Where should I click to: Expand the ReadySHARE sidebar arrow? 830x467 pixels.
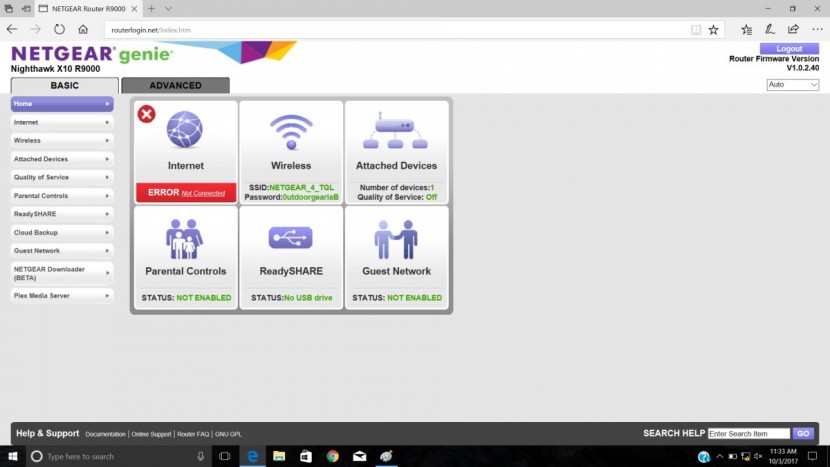click(107, 214)
